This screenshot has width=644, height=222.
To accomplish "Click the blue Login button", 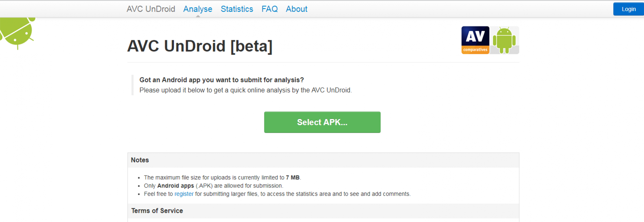I will (x=628, y=9).
